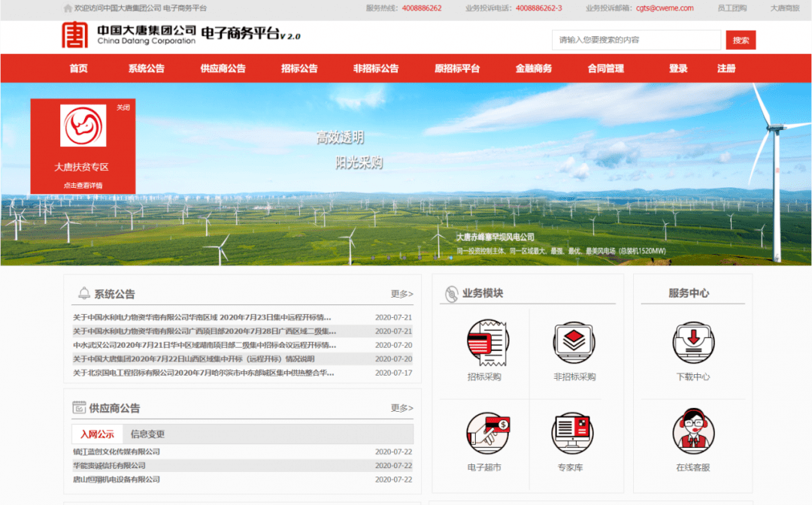Open the 金融商务 navigation item

[x=534, y=68]
